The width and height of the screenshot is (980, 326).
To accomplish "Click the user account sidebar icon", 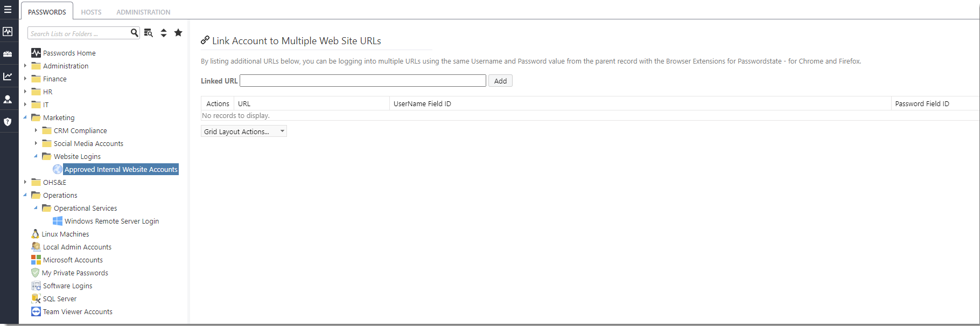I will click(8, 99).
